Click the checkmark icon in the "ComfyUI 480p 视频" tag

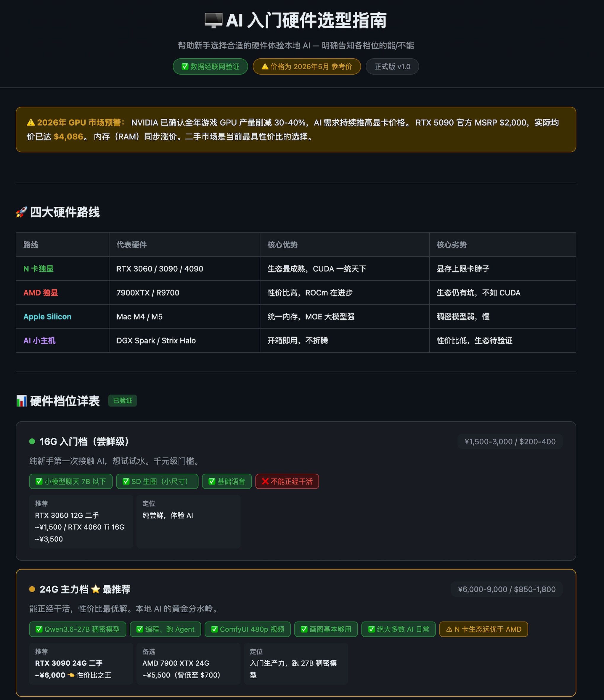pyautogui.click(x=214, y=629)
